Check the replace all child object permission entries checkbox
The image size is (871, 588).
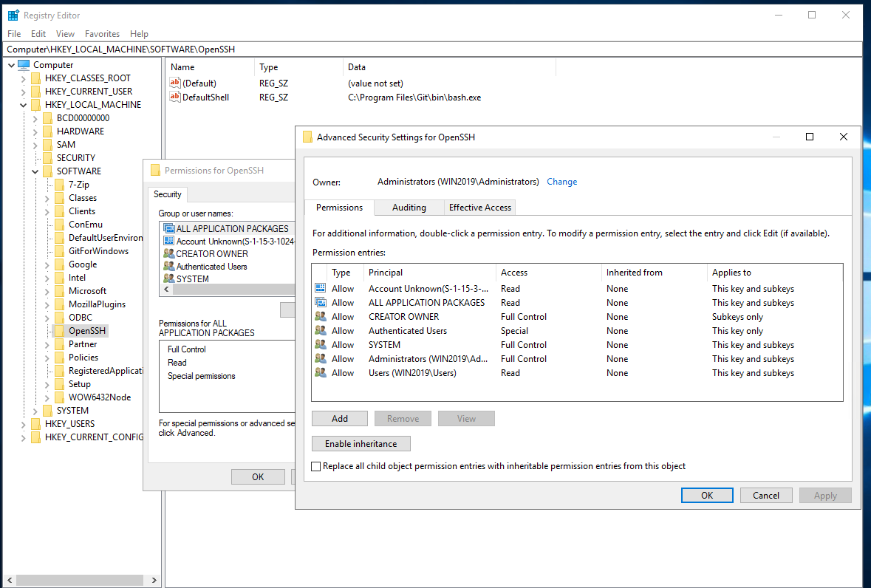pyautogui.click(x=315, y=466)
